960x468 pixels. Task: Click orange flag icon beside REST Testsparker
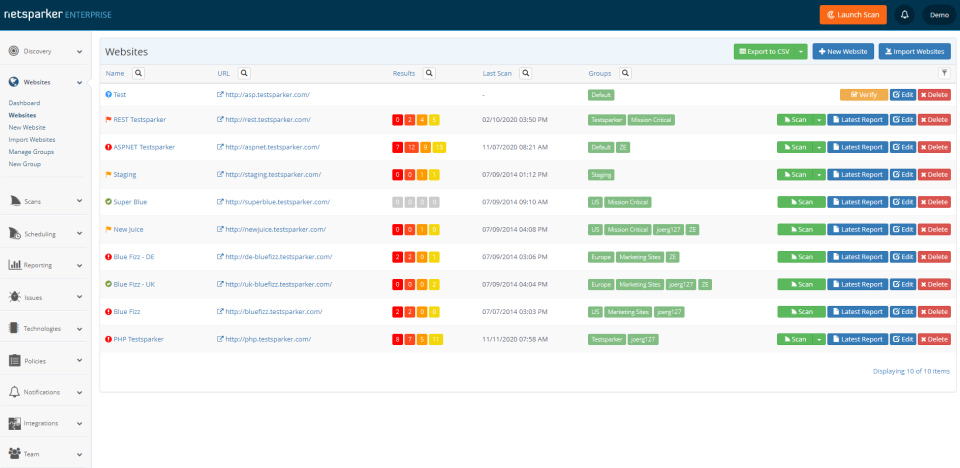[108, 119]
